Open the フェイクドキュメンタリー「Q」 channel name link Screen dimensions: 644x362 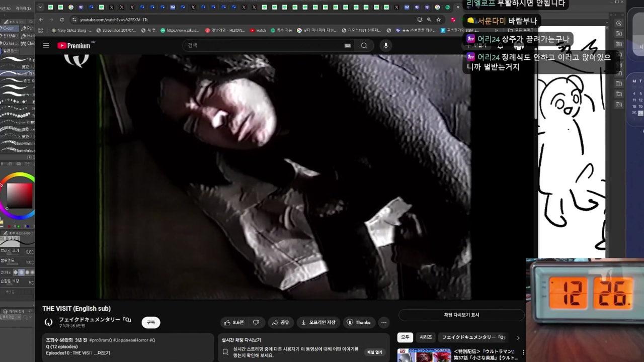coord(95,319)
